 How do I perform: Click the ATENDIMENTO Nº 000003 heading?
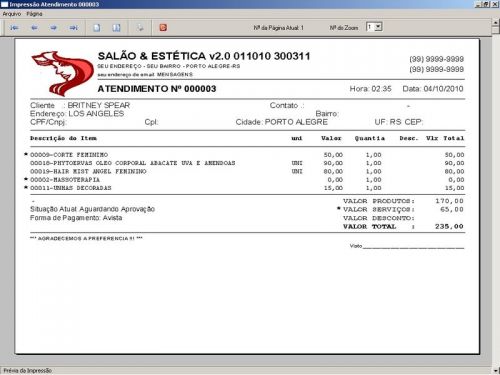tap(157, 89)
